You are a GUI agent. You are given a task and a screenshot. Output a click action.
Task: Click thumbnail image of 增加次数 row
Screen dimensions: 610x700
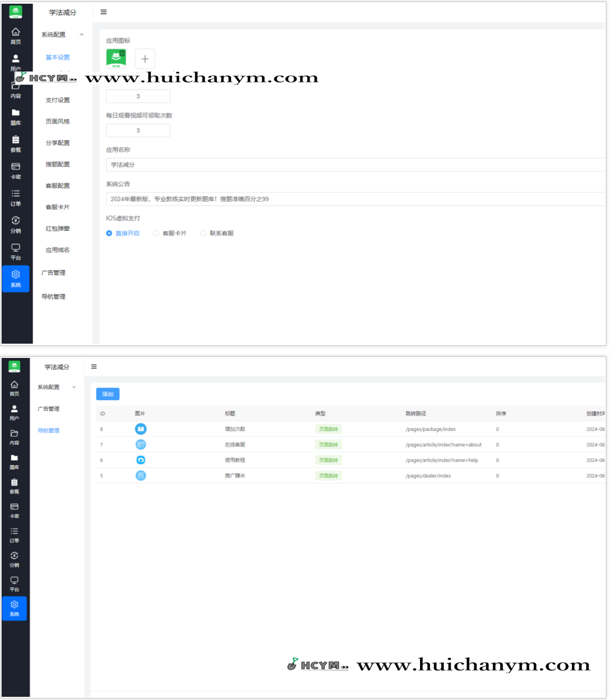coord(140,429)
